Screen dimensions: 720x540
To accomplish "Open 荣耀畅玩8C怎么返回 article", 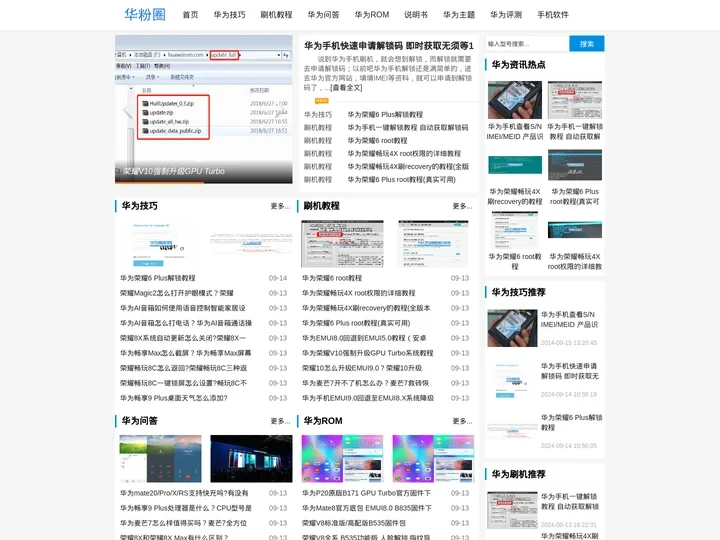I will [184, 368].
